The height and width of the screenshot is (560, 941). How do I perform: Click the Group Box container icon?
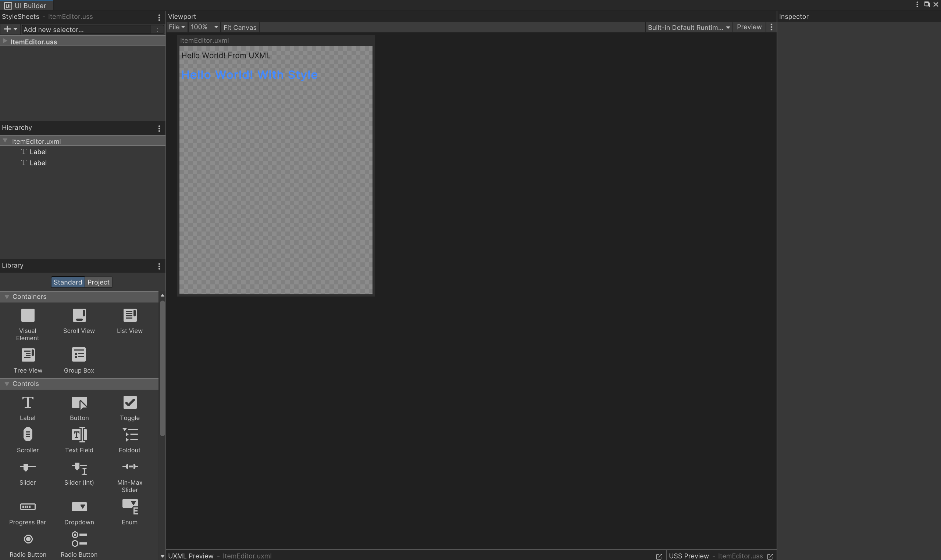point(79,355)
